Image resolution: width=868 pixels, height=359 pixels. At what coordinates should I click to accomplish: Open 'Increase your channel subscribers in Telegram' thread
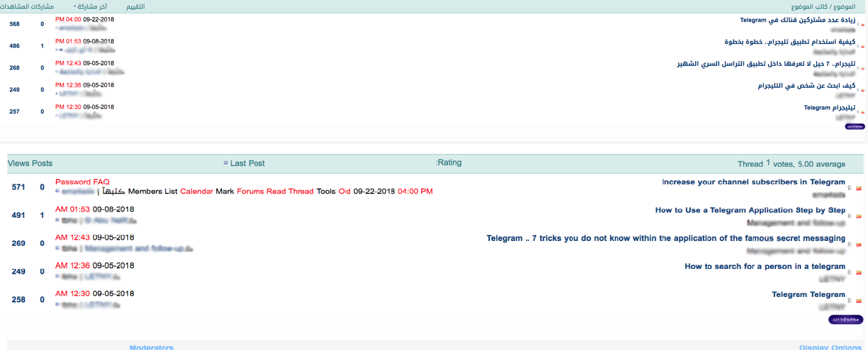point(753,182)
